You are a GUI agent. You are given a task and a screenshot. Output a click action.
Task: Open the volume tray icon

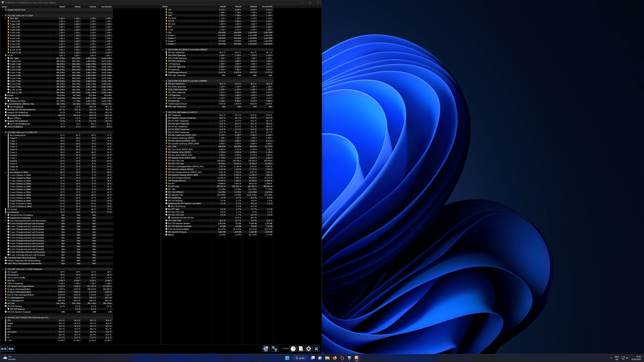[627, 358]
